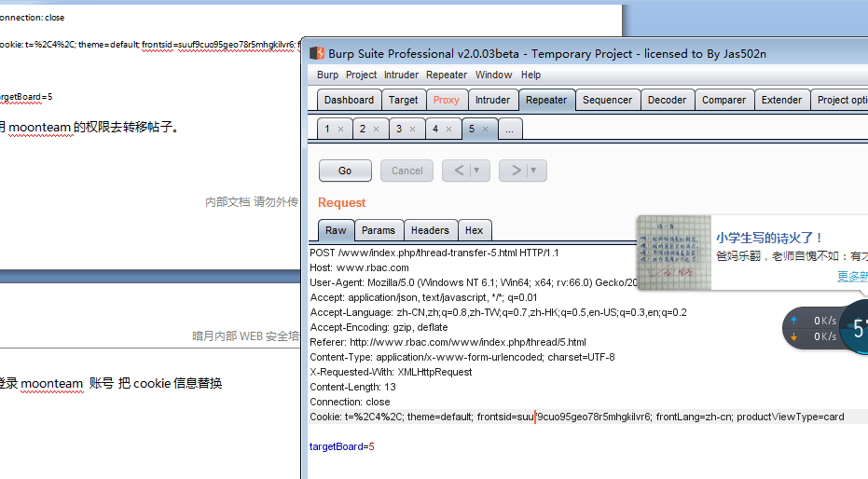Show the Params request view

[x=379, y=231]
